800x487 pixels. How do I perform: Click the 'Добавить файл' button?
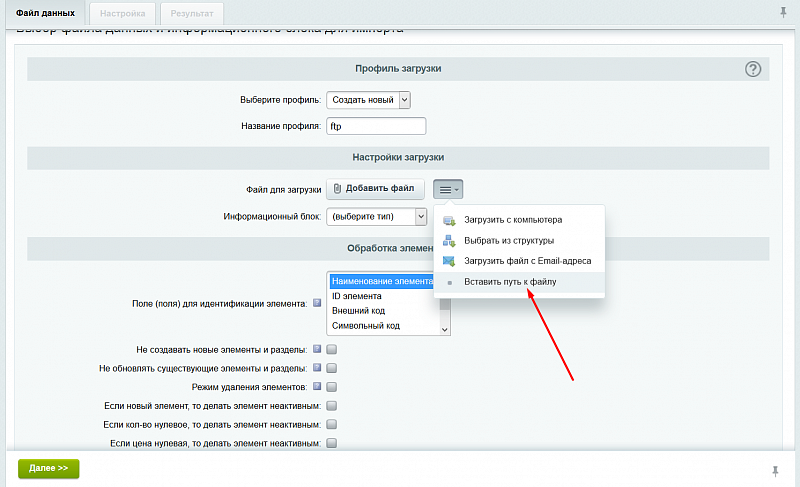[x=376, y=189]
